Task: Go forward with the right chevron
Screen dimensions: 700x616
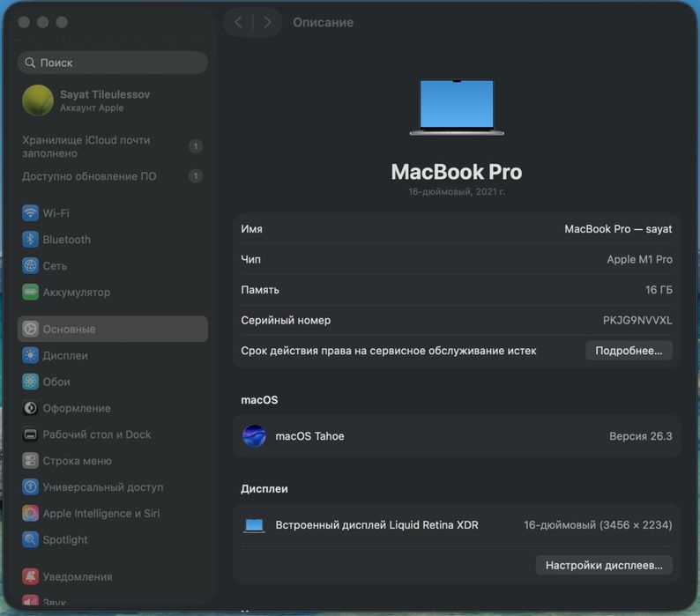Action: point(267,22)
